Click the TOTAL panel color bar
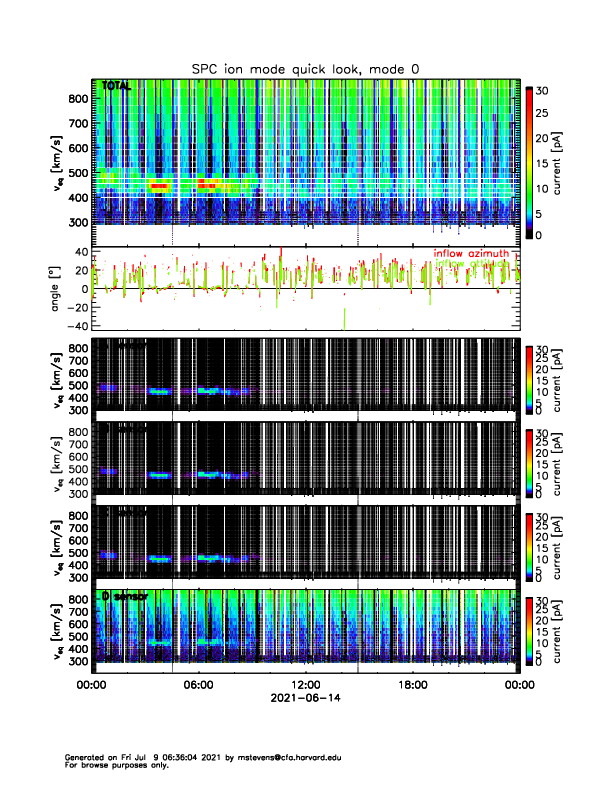Screen dimensions: 612x792 click(x=529, y=162)
